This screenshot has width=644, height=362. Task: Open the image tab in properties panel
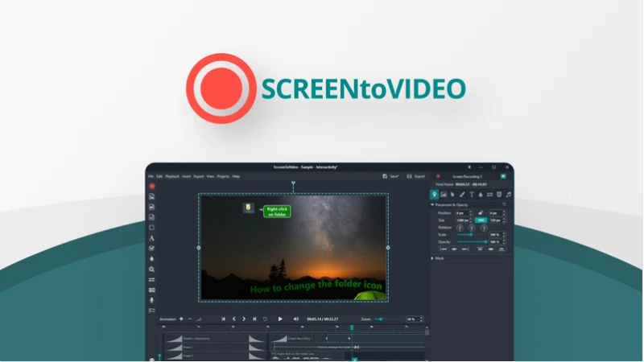click(x=443, y=194)
